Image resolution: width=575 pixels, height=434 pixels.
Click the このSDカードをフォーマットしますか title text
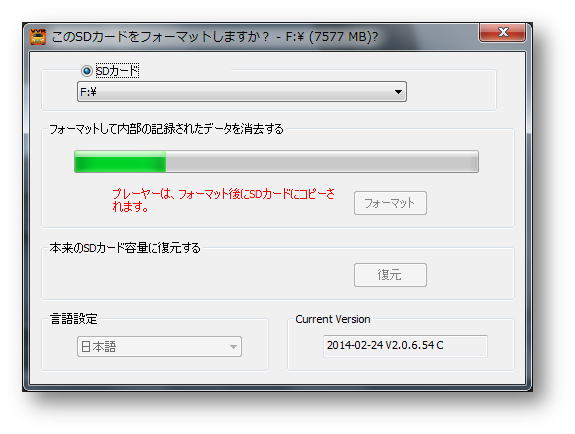pyautogui.click(x=160, y=37)
